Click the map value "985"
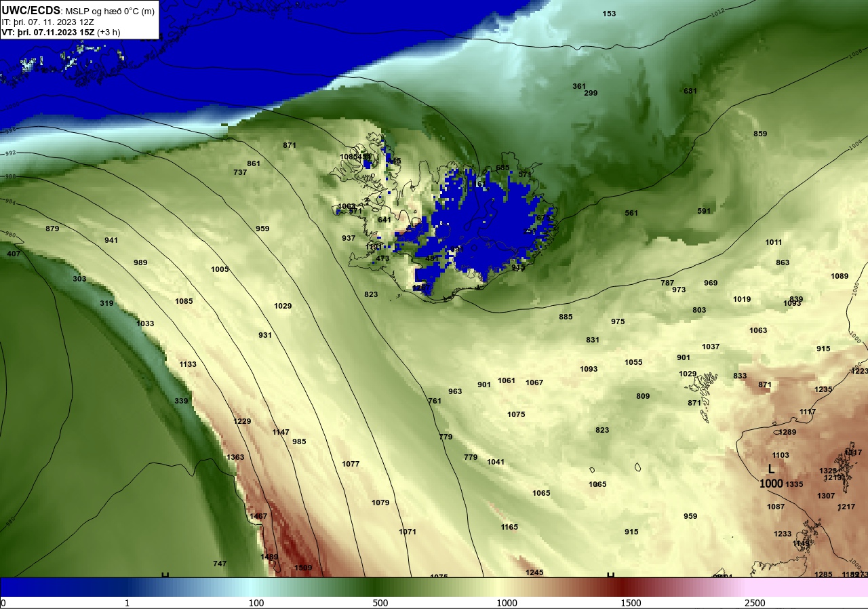 [x=299, y=441]
